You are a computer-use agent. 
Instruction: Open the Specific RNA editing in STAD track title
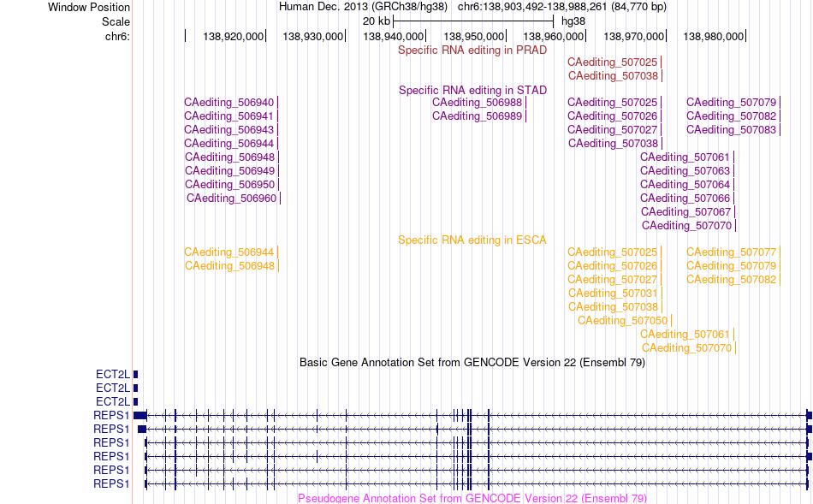[472, 90]
